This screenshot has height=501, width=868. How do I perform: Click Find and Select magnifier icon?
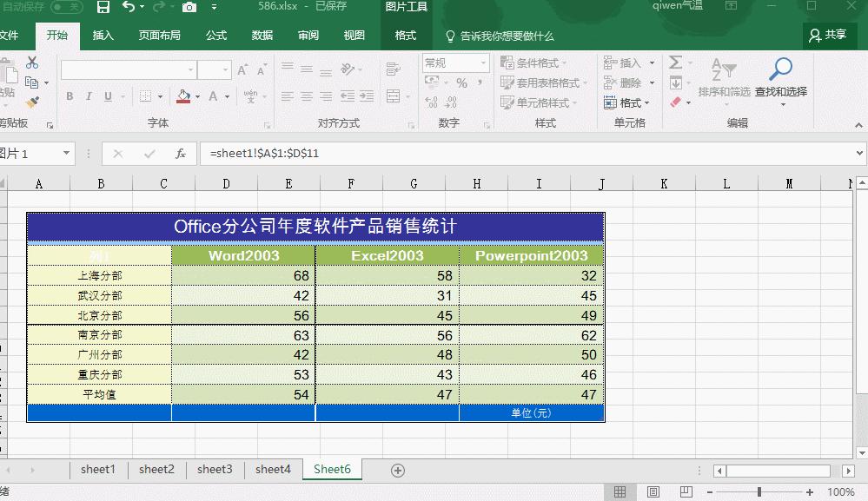(x=779, y=69)
